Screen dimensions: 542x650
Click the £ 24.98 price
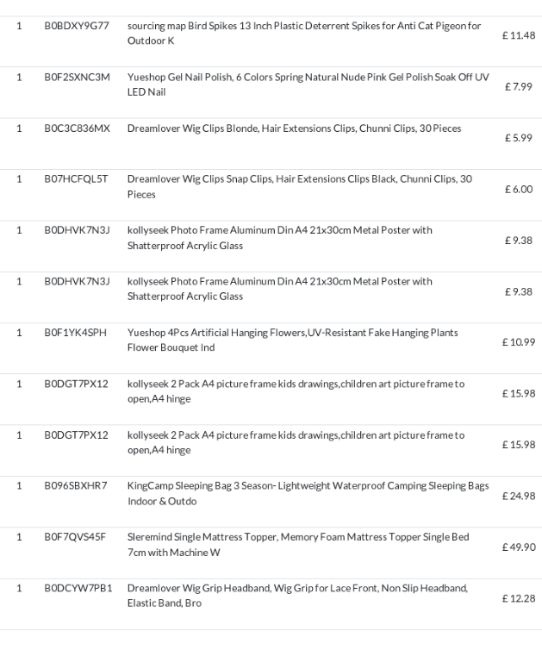[x=518, y=496]
